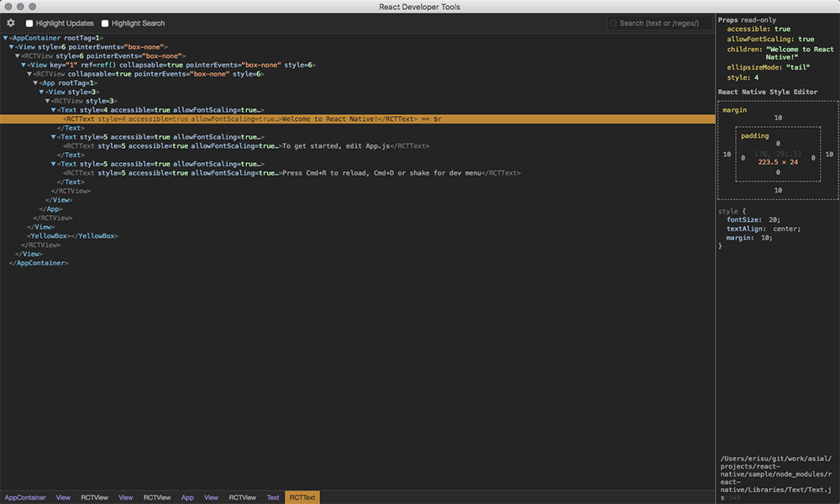840x504 pixels.
Task: Edit the bottom margin value 10
Action: [x=778, y=190]
